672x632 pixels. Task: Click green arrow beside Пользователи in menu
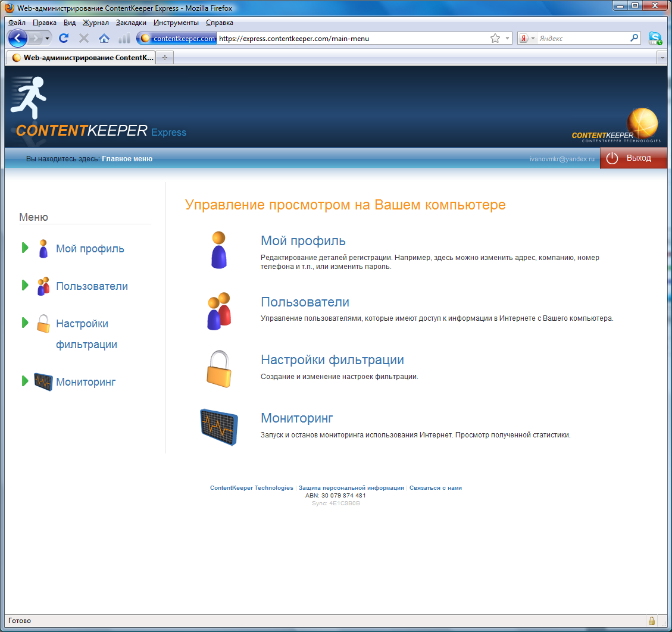click(25, 286)
